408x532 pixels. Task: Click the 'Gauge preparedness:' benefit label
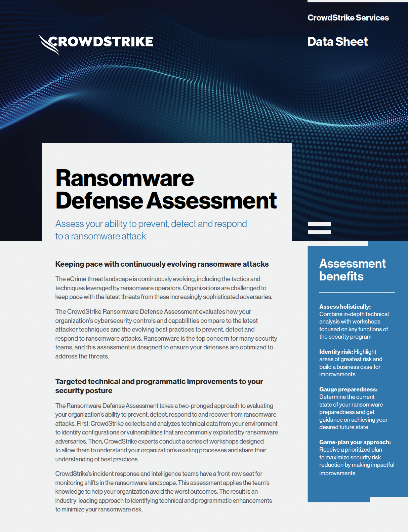coord(348,389)
